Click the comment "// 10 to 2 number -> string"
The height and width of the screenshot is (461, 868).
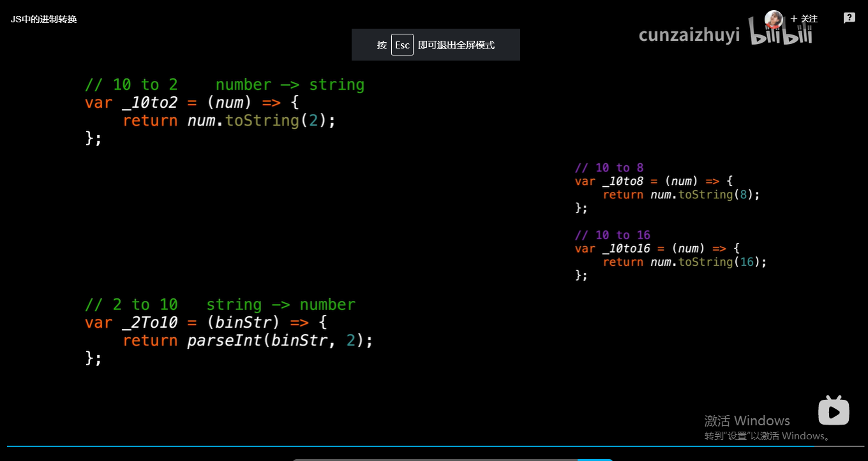225,85
